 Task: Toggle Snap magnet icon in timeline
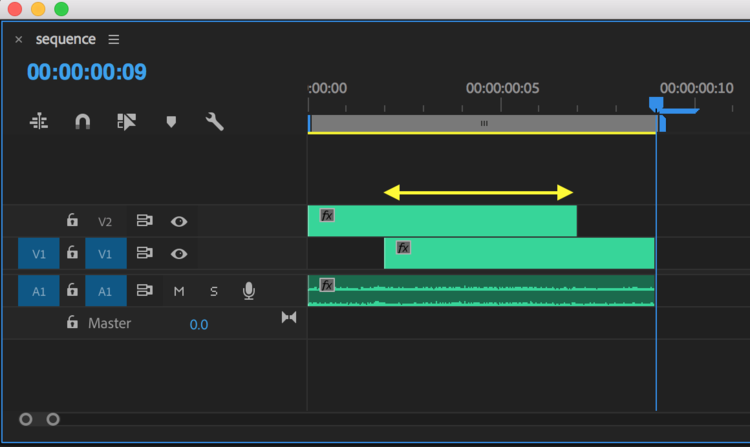[83, 122]
